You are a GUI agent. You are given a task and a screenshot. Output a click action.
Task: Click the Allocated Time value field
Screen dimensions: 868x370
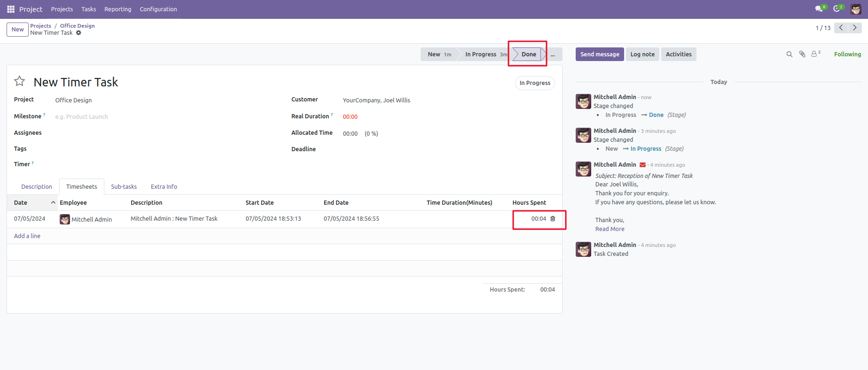(x=350, y=134)
